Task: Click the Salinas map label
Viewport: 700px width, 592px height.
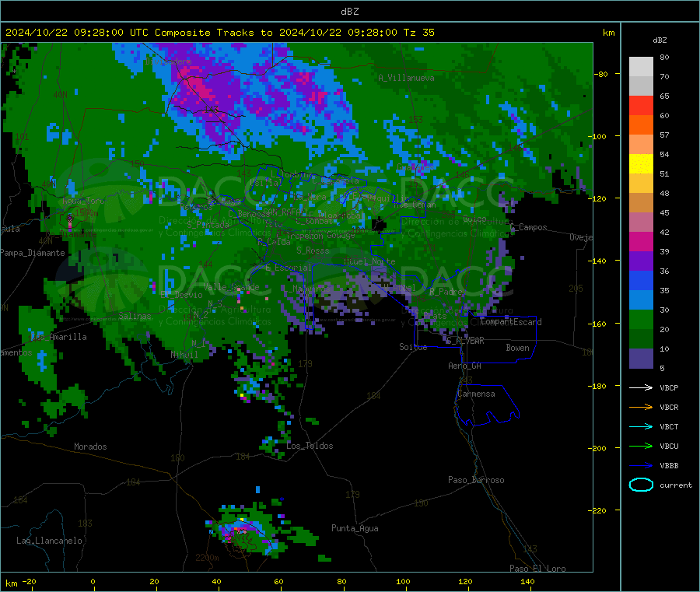Action: click(x=135, y=316)
